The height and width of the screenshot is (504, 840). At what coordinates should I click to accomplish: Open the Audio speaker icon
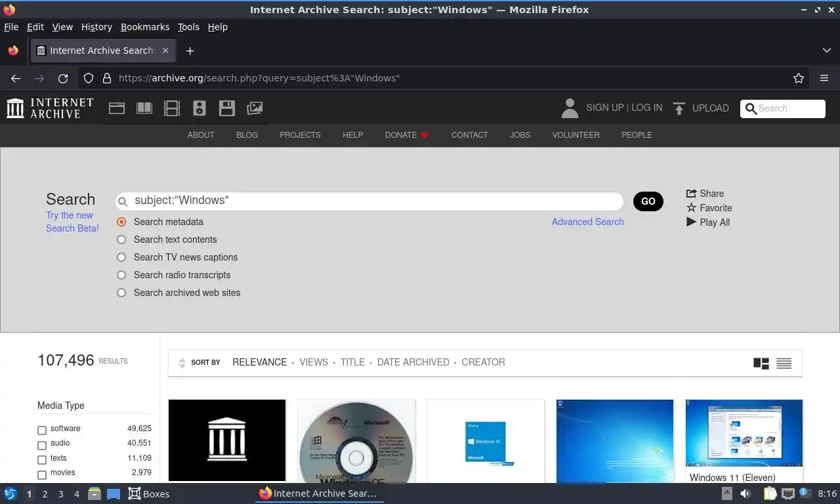click(x=199, y=108)
